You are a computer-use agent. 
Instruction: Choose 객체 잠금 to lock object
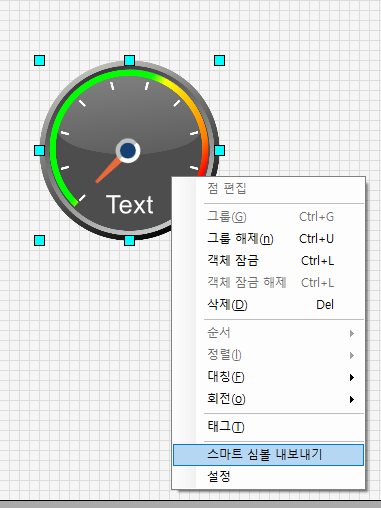click(268, 261)
